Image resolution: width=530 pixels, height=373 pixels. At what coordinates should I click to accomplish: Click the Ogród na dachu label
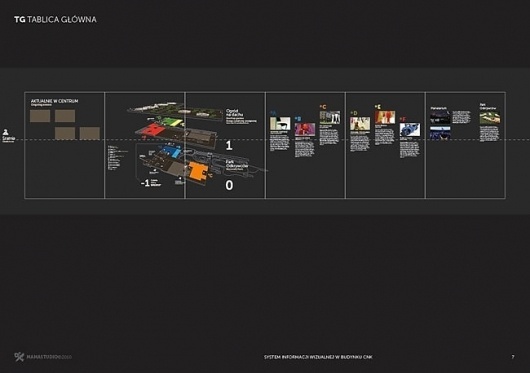(x=235, y=113)
